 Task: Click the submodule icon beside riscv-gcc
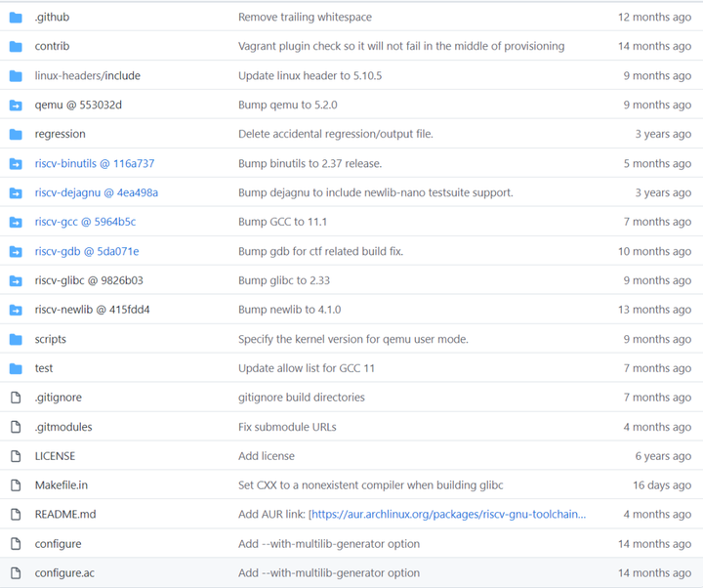coord(16,223)
